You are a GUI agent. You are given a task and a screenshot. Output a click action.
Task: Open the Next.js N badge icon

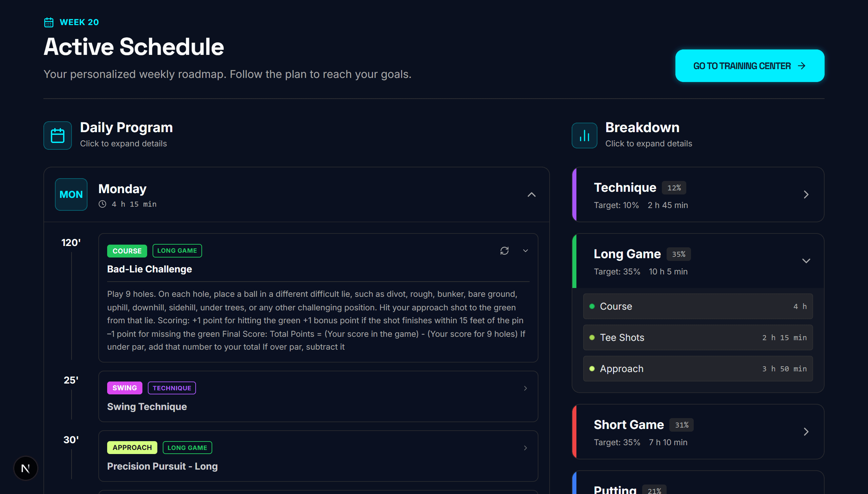[x=25, y=468]
